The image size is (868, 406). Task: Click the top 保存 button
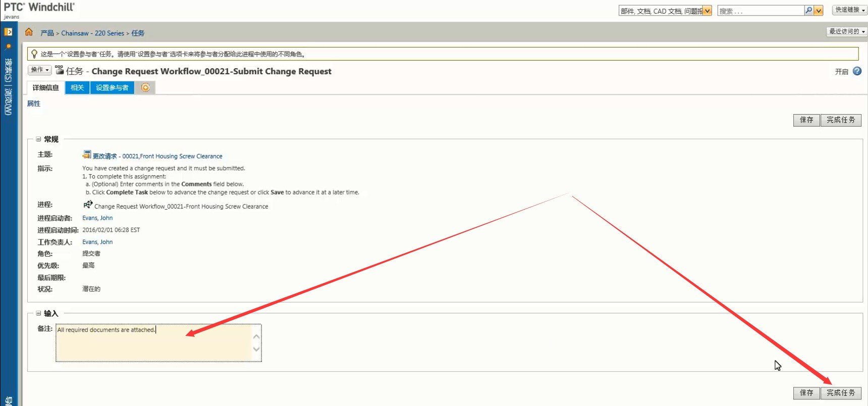pos(806,120)
